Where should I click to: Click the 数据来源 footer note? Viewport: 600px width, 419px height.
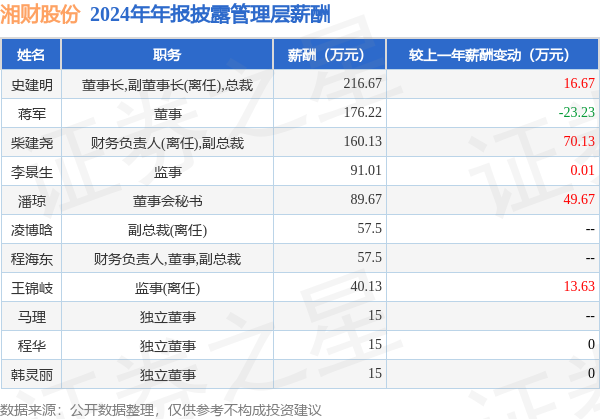pyautogui.click(x=160, y=410)
